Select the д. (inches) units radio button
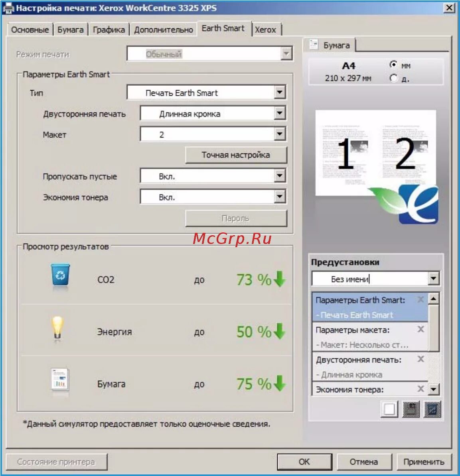The image size is (460, 476). click(393, 78)
